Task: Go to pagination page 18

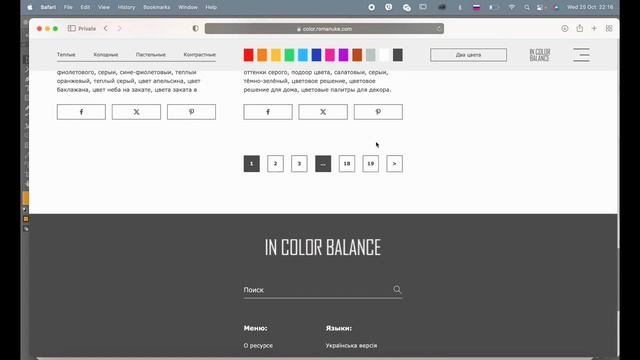Action: [347, 164]
